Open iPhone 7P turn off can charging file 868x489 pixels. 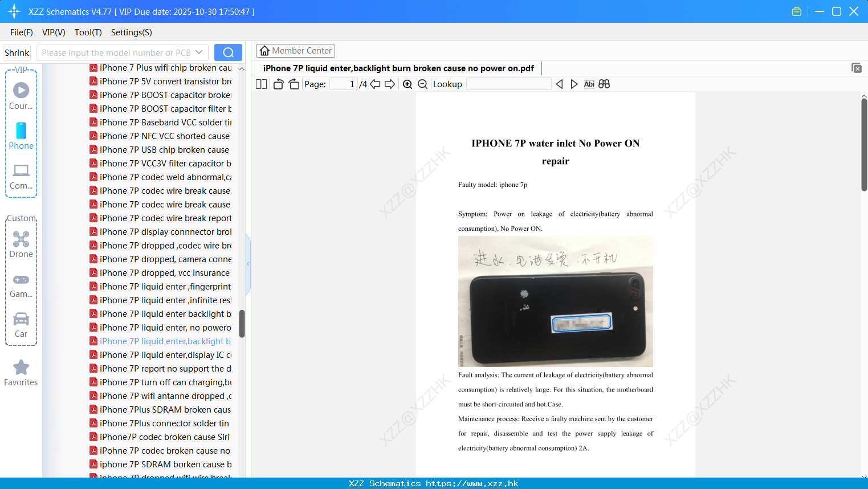(x=161, y=382)
